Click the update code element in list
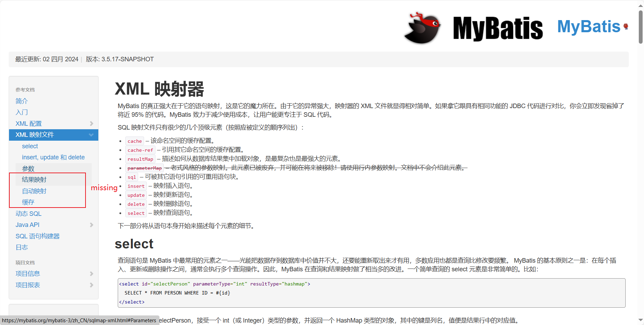Viewport: 644px width, 325px height. click(136, 195)
